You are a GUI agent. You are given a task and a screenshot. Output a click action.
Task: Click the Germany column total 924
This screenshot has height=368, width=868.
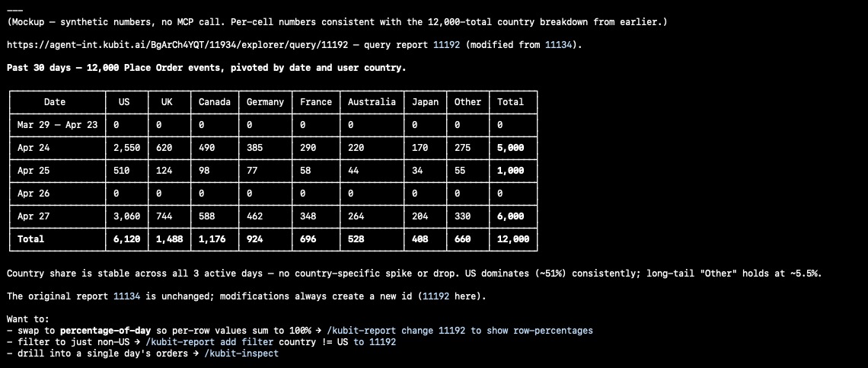pyautogui.click(x=254, y=239)
